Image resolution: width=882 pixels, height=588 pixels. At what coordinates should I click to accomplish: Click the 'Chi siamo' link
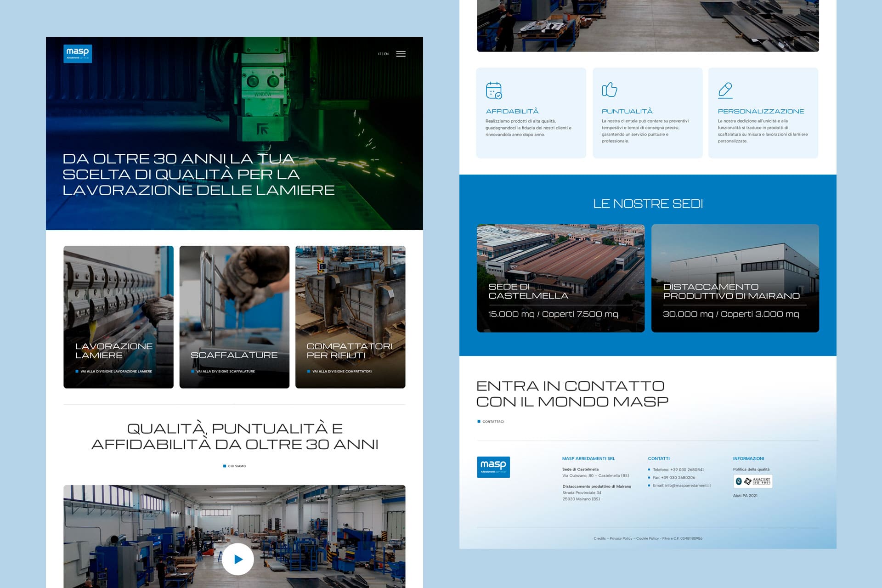234,466
